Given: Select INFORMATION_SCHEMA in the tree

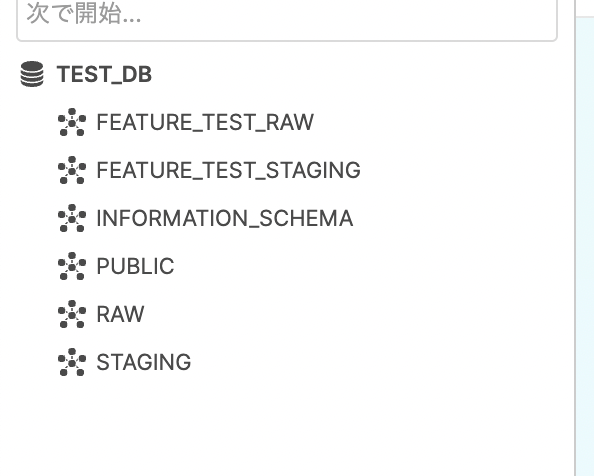Looking at the screenshot, I should tap(225, 218).
